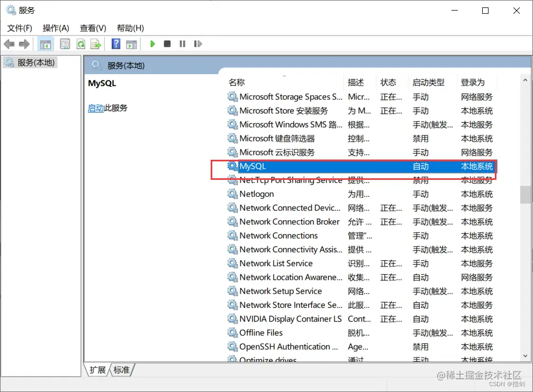Toggle the show/hide console tree icon
The height and width of the screenshot is (392, 533).
pos(45,44)
